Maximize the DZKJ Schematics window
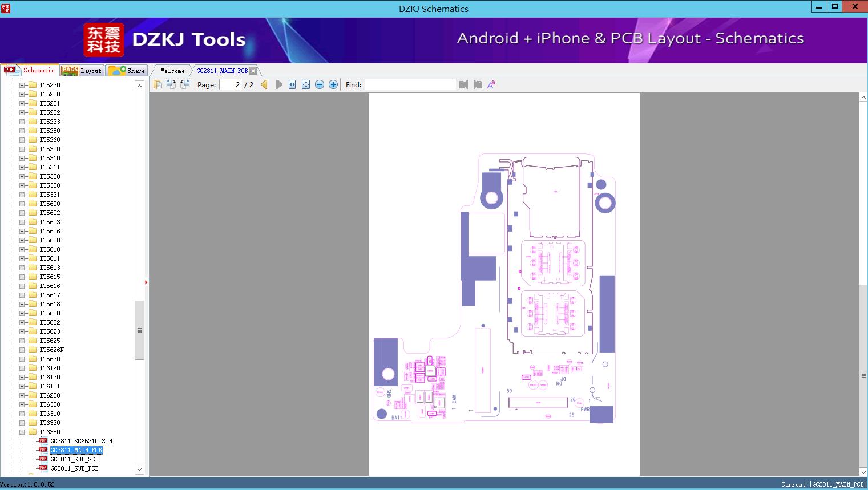The height and width of the screenshot is (490, 868). (835, 6)
